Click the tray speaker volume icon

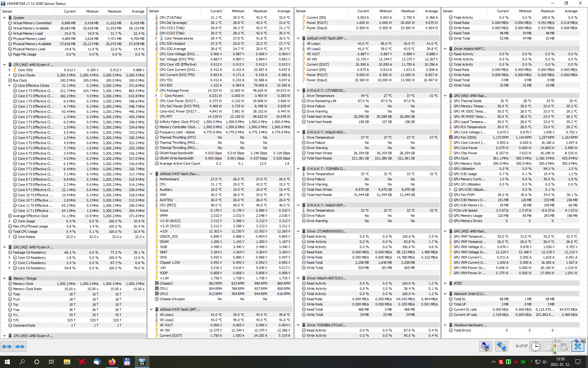(545, 362)
